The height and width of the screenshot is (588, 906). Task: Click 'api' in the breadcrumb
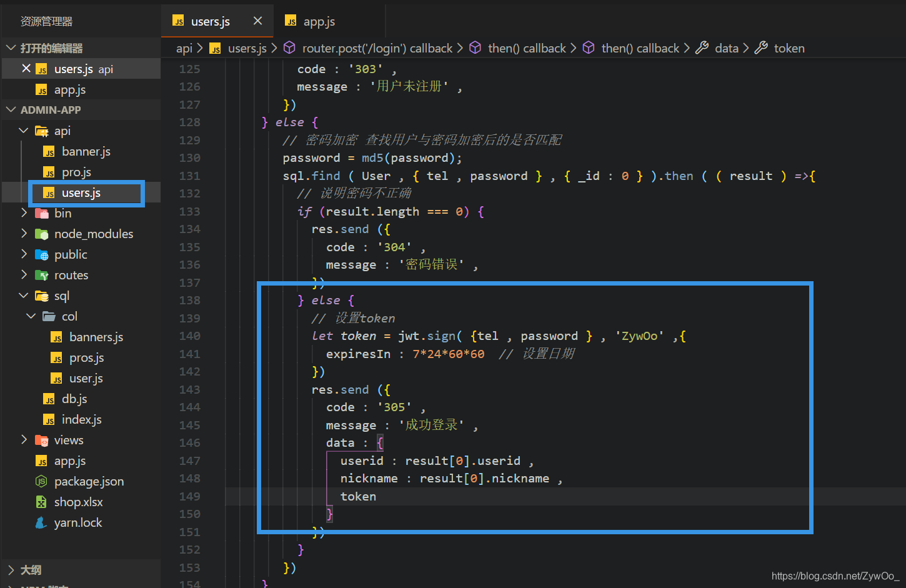(184, 48)
